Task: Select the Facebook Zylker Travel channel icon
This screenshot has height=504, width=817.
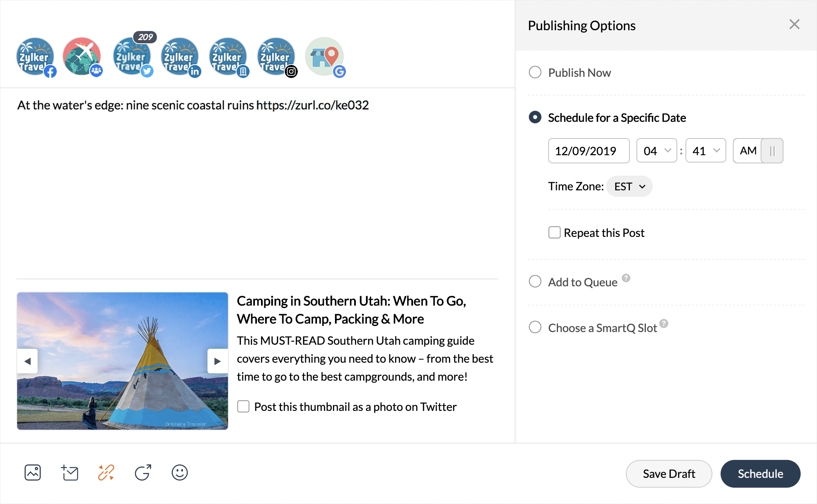Action: point(35,57)
